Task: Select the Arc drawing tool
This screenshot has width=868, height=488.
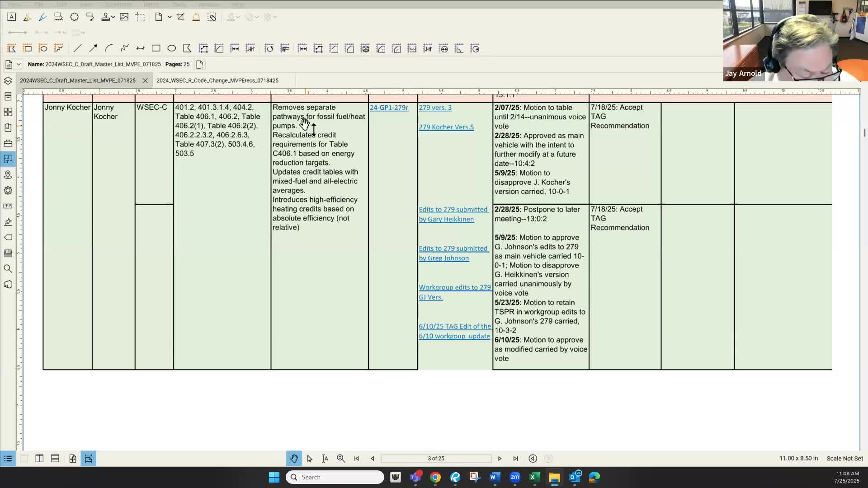Action: click(108, 48)
